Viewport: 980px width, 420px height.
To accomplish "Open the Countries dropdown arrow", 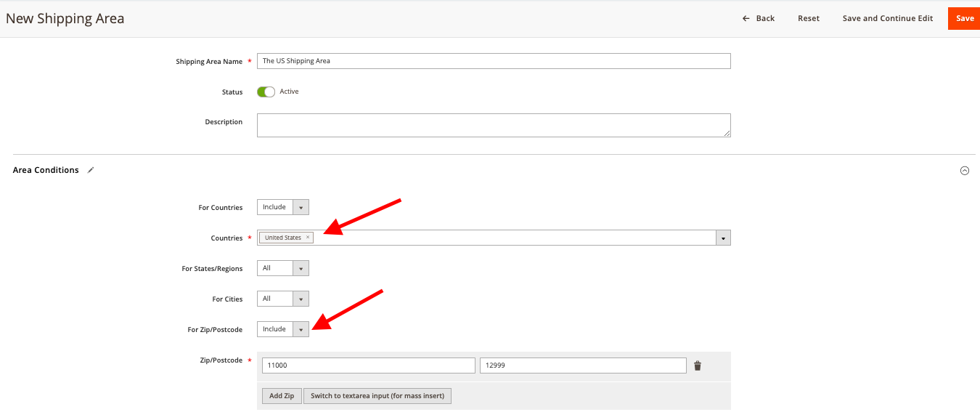I will [x=723, y=238].
